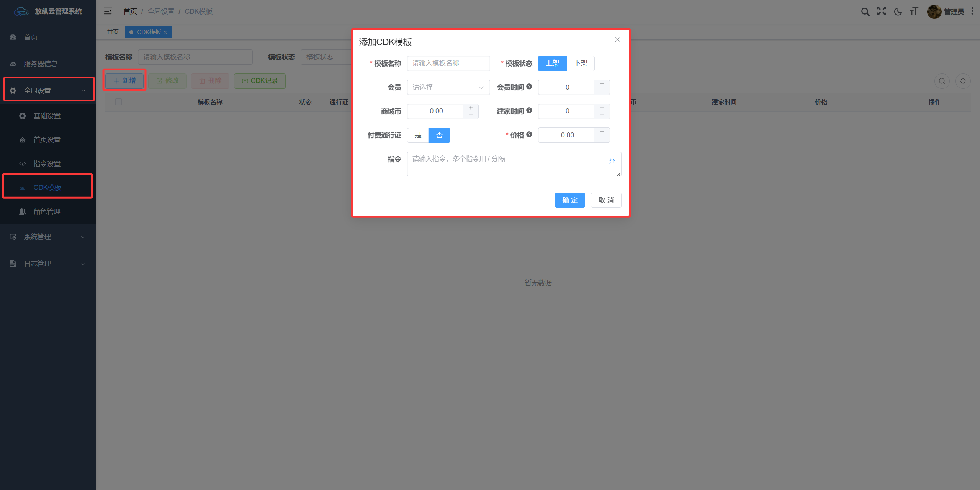The height and width of the screenshot is (490, 980).
Task: Click the 价格 help question icon
Action: tap(529, 134)
